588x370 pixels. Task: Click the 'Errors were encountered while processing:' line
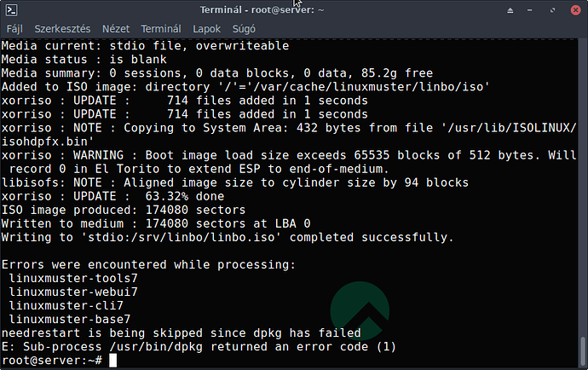[148, 264]
